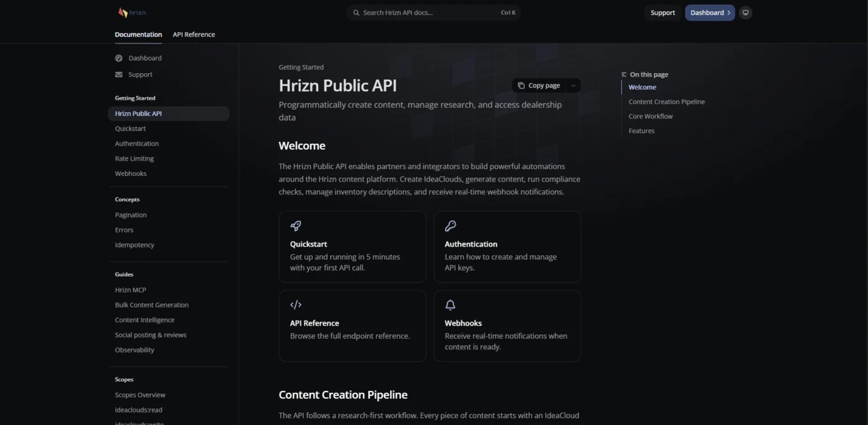Click the Hrizn Public API page title
The height and width of the screenshot is (425, 868).
338,85
